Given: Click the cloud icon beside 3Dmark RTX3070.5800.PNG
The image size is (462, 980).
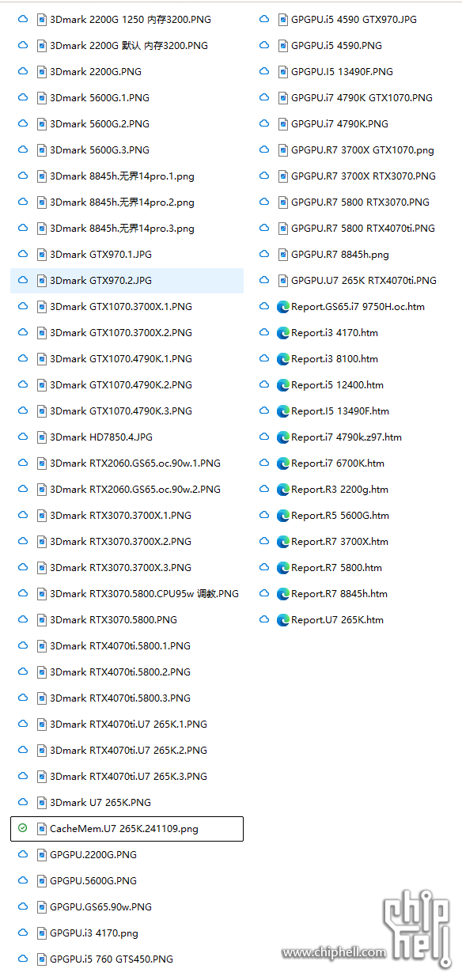Looking at the screenshot, I should pos(23,620).
